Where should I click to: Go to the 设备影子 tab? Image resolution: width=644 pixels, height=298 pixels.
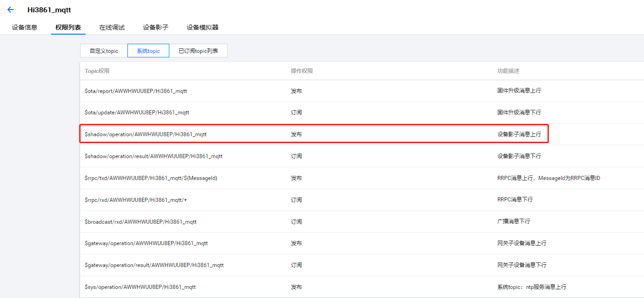point(156,27)
